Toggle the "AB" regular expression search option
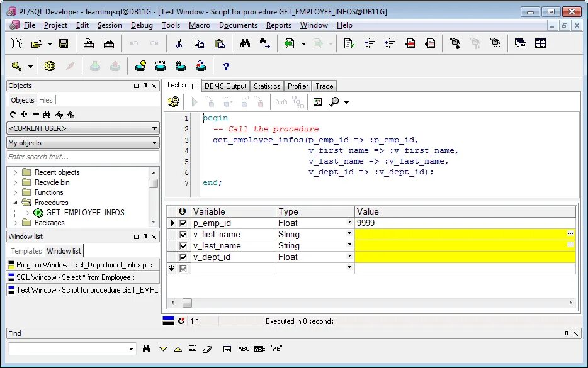 276,348
